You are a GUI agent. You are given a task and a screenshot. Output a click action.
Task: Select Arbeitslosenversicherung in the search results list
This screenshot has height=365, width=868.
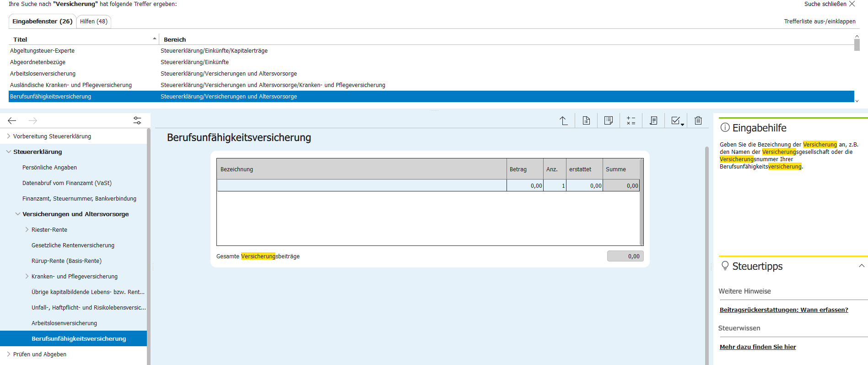(x=43, y=73)
